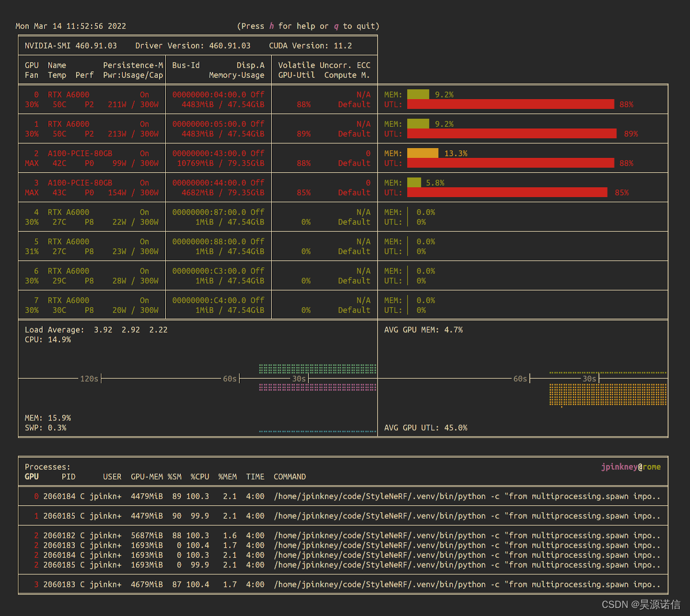Click GPU 1 red UTL bar 89%
The height and width of the screenshot is (616, 690).
pyautogui.click(x=512, y=134)
